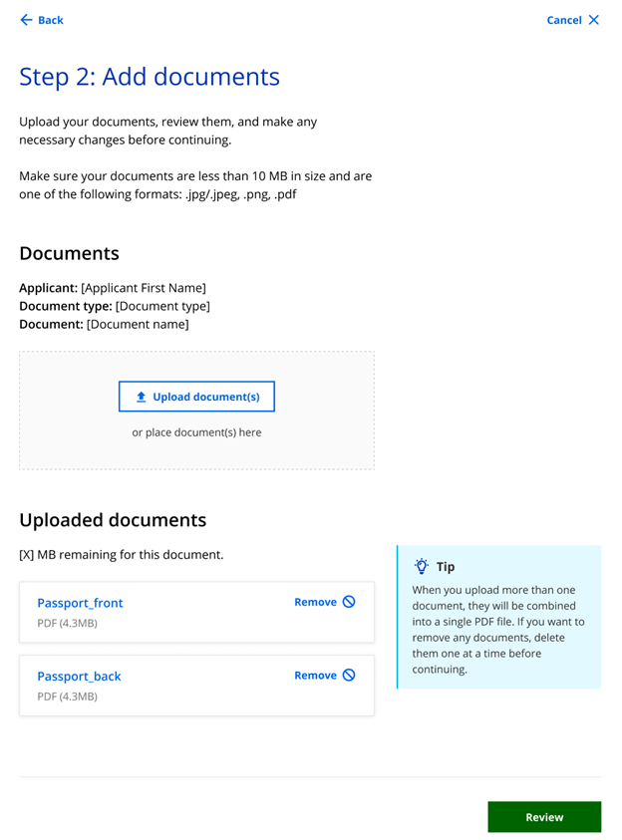Screen dimensions: 622x840
Task: Click circle-slash remove icon for Passport_front
Action: click(349, 602)
